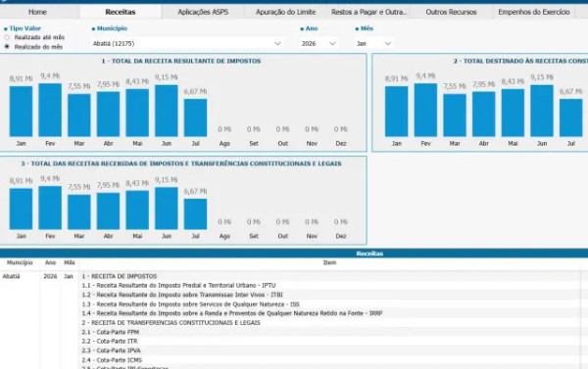The width and height of the screenshot is (588, 369).
Task: Click the Mês column header in table
Action: 70,262
